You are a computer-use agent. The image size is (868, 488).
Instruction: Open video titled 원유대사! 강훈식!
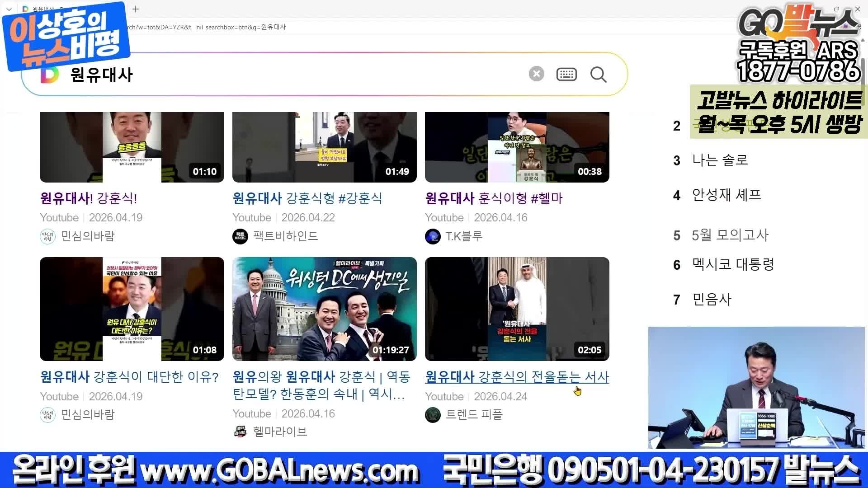[x=89, y=198]
